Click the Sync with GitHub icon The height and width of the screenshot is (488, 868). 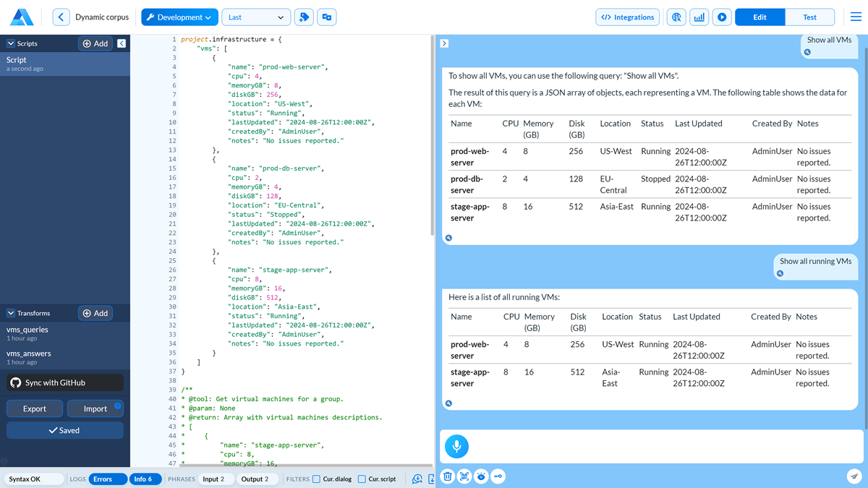pos(17,382)
